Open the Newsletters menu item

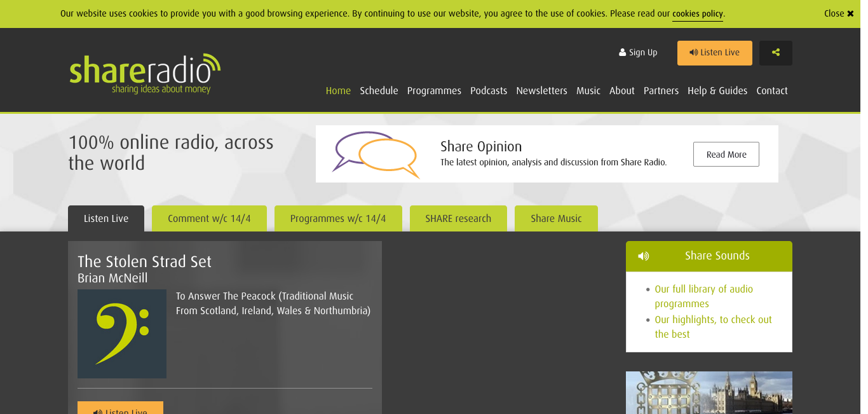tap(541, 91)
